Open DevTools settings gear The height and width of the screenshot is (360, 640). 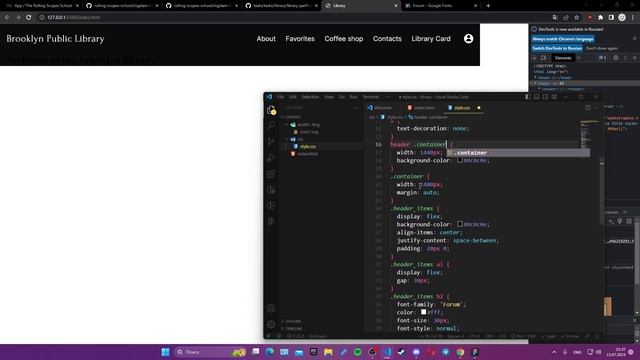(616, 58)
